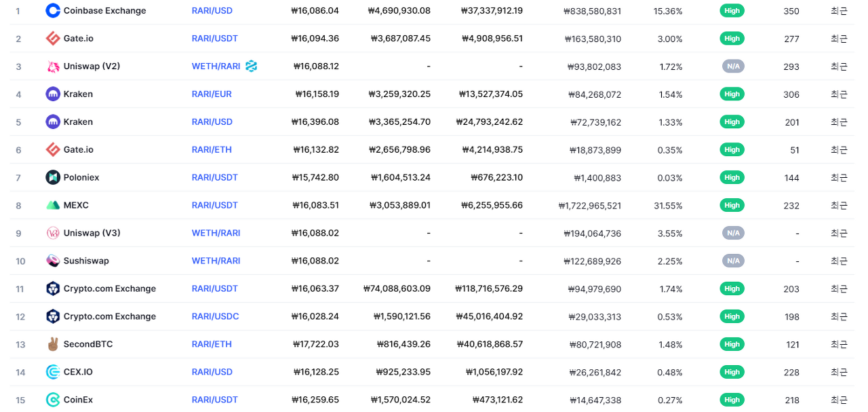
Task: Open RARI/USDT pair on MEXC row
Action: pos(215,206)
